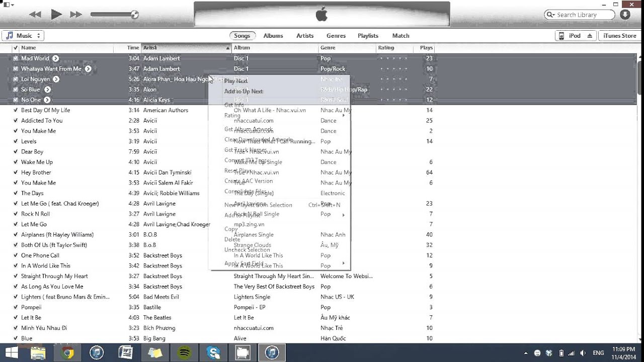Click the magnifier icon in Search Library
The width and height of the screenshot is (644, 362).
(550, 15)
